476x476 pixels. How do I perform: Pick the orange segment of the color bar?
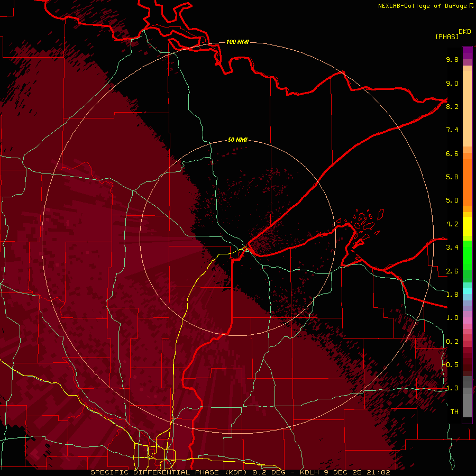(467, 182)
